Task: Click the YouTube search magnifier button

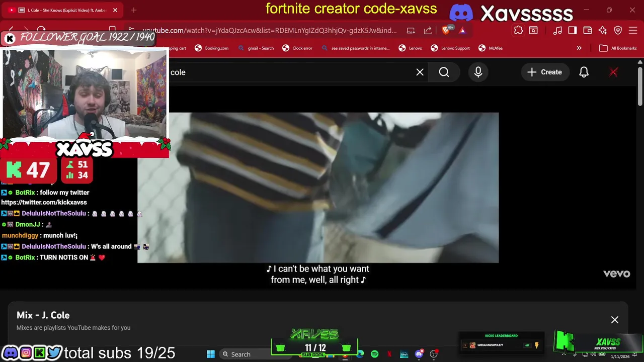Action: 444,72
